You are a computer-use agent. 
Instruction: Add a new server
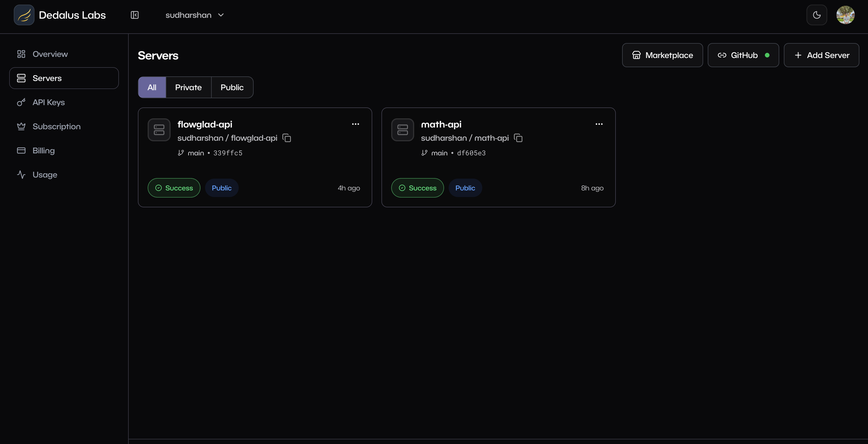[821, 55]
